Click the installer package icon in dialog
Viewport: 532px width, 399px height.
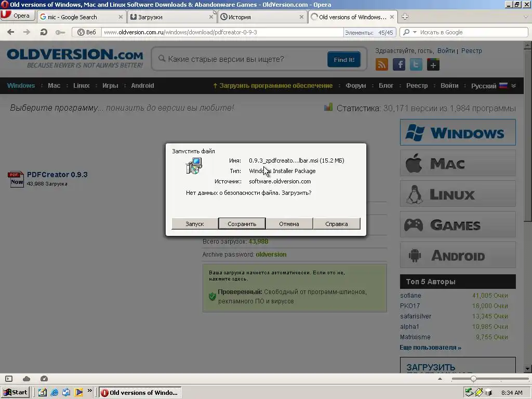pyautogui.click(x=194, y=166)
